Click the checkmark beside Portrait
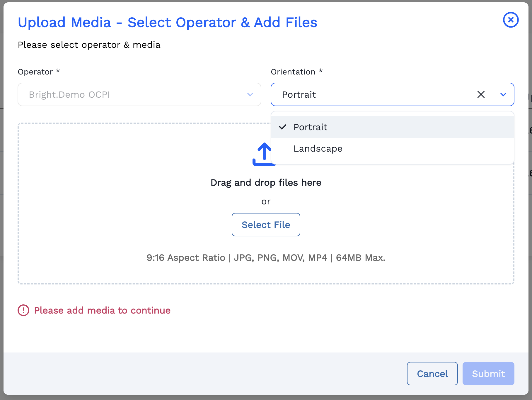 [282, 127]
